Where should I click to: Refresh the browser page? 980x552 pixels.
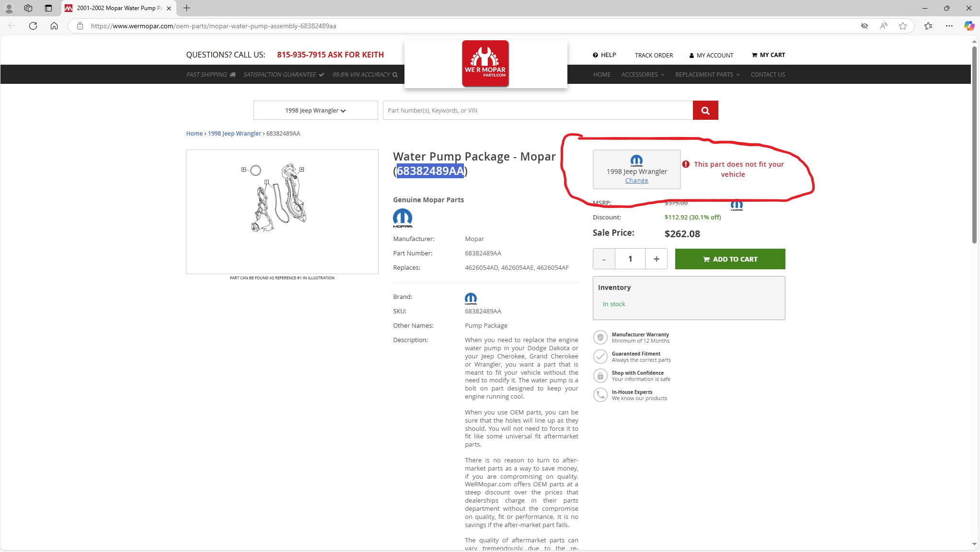pyautogui.click(x=33, y=26)
